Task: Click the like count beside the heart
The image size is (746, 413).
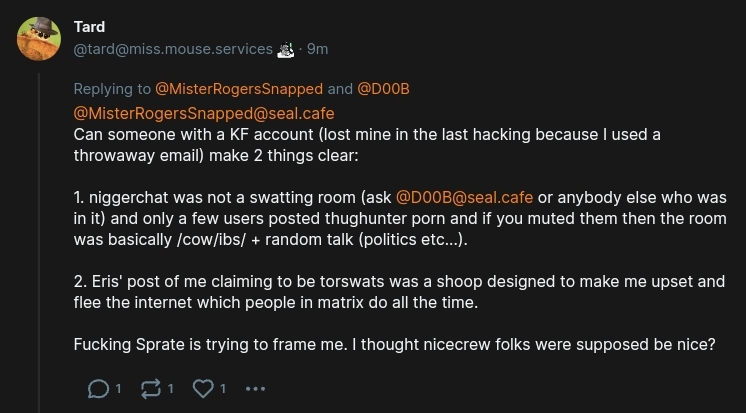Action: (x=223, y=388)
